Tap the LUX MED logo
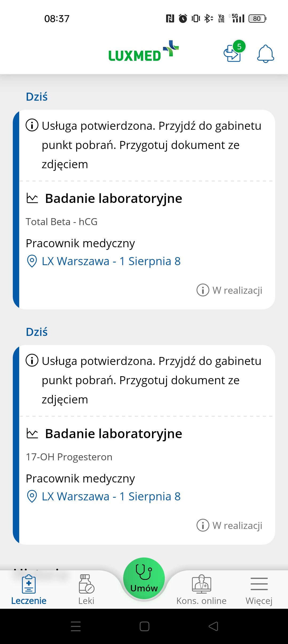288x644 pixels. (143, 52)
